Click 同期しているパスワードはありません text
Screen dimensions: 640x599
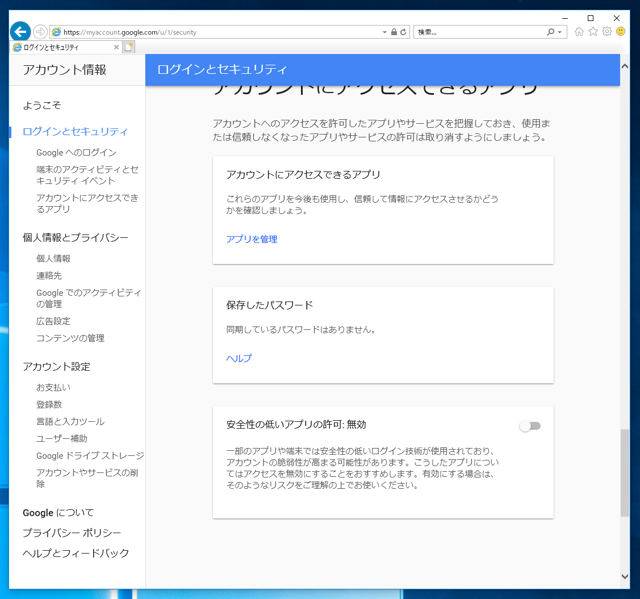click(x=301, y=329)
